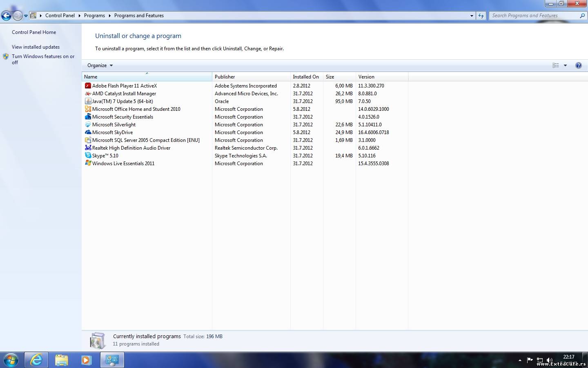Sort by the Size column header
Image resolution: width=588 pixels, height=368 pixels.
pyautogui.click(x=339, y=77)
